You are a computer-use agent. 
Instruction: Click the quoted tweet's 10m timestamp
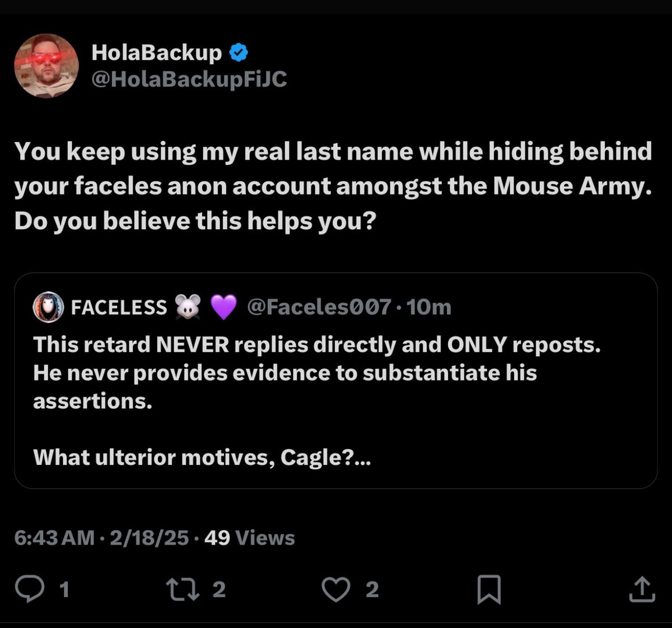429,307
